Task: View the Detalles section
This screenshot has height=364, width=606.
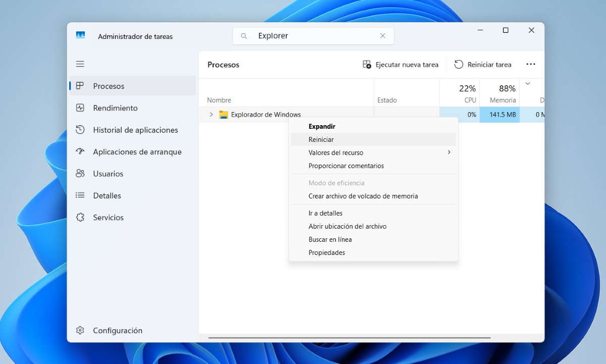Action: 107,195
